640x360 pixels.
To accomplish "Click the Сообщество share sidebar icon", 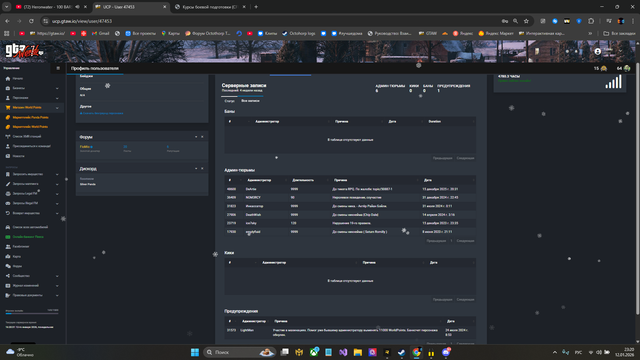I will tap(8, 276).
